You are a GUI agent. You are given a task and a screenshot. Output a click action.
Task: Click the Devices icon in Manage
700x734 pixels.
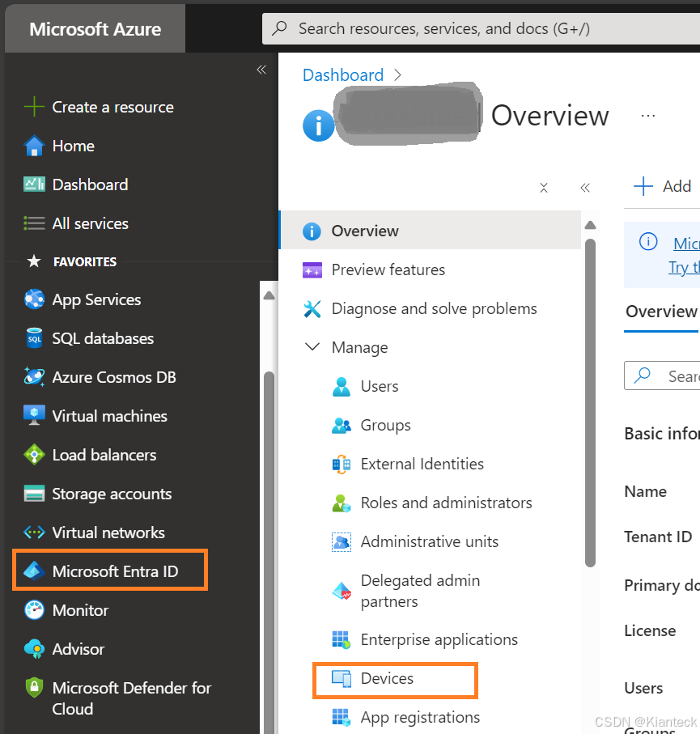pos(342,679)
